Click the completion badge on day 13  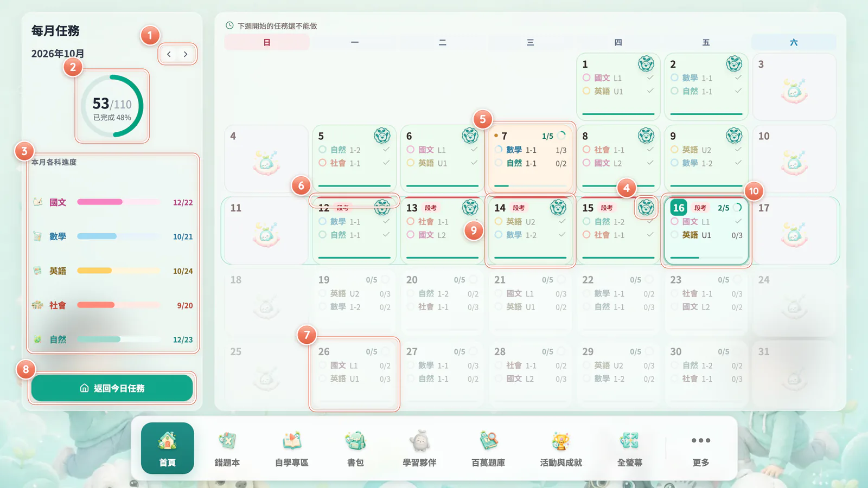(470, 208)
